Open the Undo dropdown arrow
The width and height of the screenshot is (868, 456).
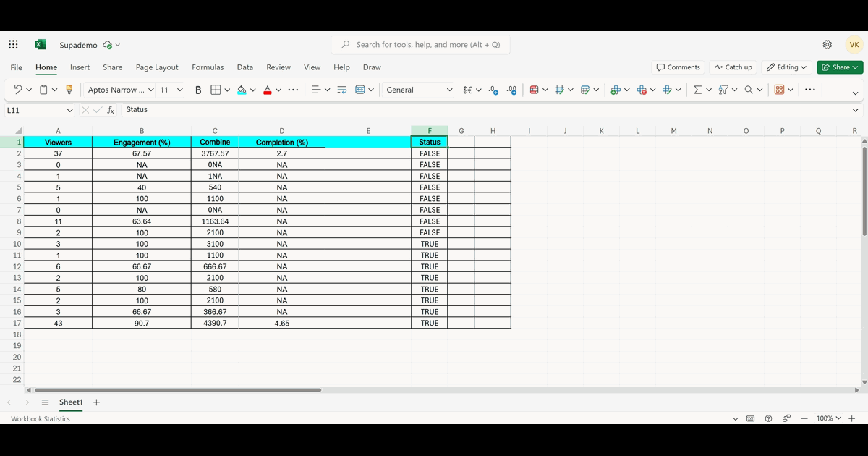click(29, 90)
